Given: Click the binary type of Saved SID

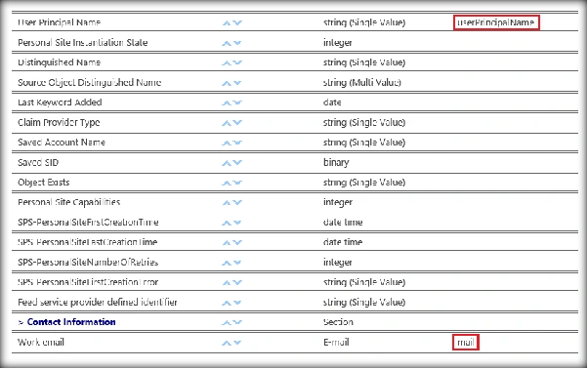Looking at the screenshot, I should click(336, 162).
